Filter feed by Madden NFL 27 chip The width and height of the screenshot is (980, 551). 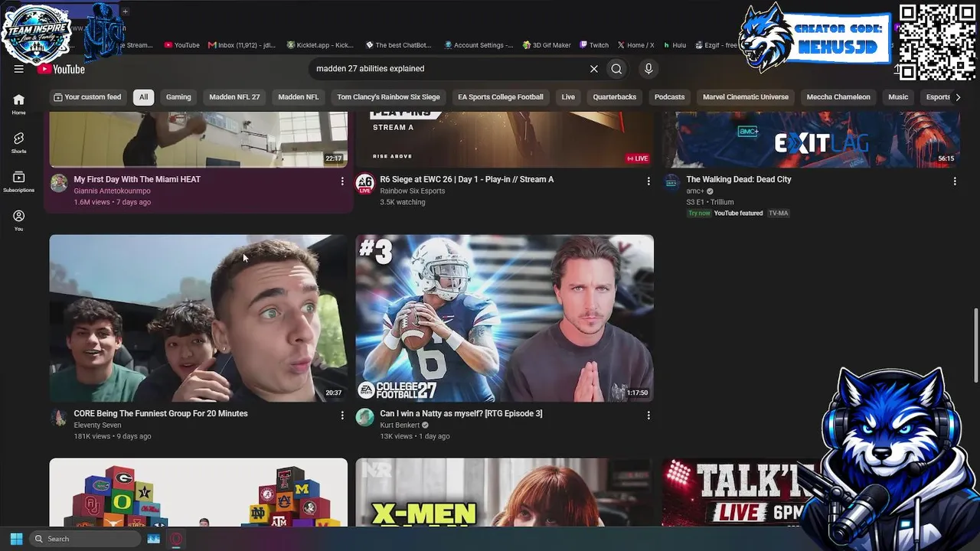234,97
